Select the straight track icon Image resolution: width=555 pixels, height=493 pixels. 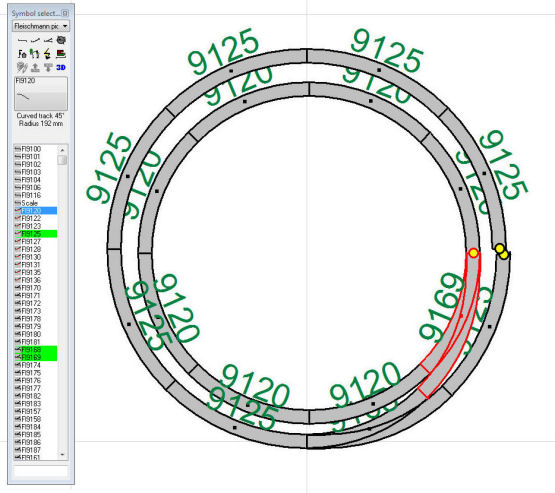[x=22, y=40]
